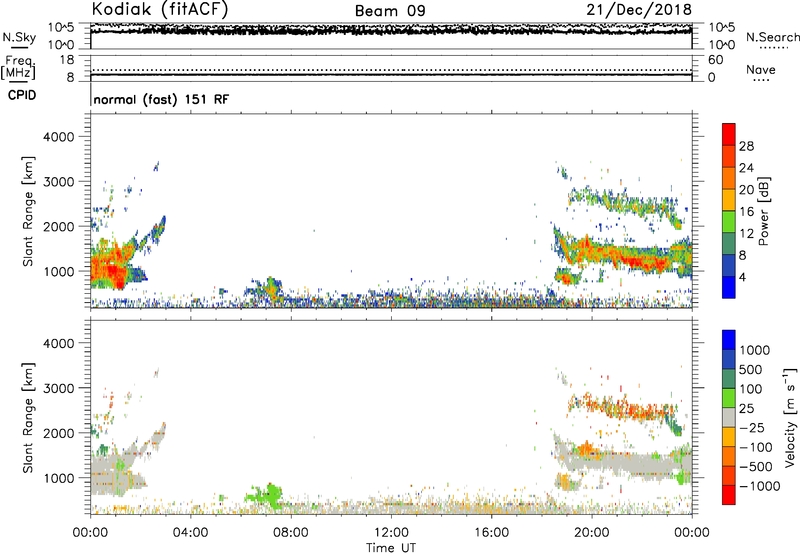Image resolution: width=800 pixels, height=554 pixels.
Task: Click the 'Kodiak (fitACF)' title text
Action: point(160,9)
